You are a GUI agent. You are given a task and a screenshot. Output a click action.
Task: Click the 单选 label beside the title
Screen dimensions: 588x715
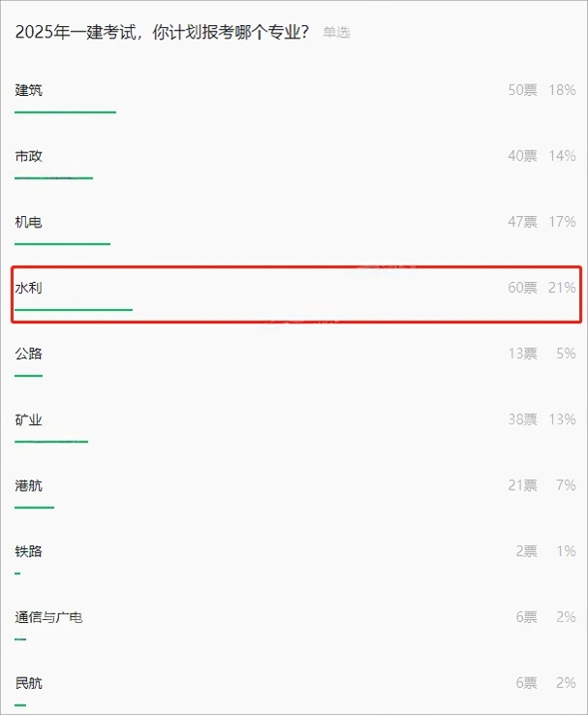[x=336, y=32]
